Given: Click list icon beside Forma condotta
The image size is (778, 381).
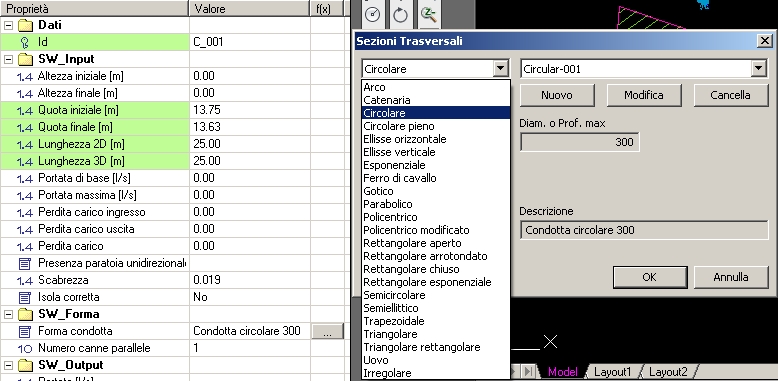Looking at the screenshot, I should coord(24,331).
